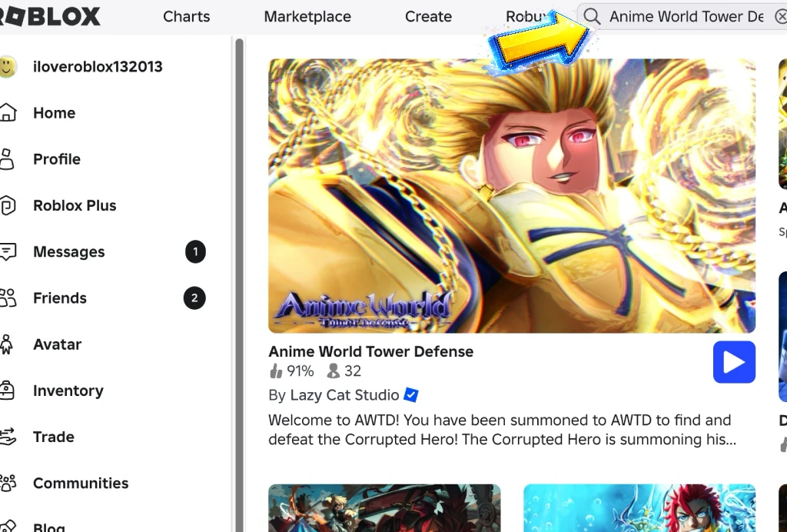Click the Messages speech bubble icon
Screen dimensions: 787x532
[x=8, y=251]
